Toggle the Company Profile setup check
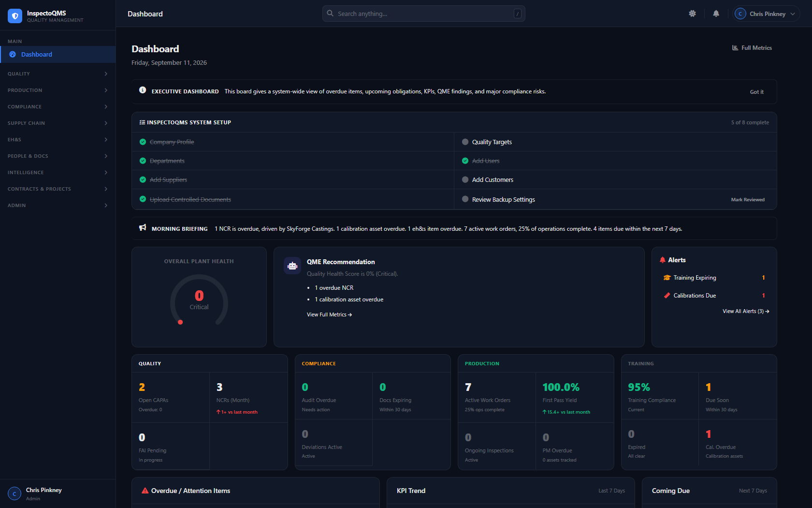Image resolution: width=812 pixels, height=508 pixels. click(x=143, y=142)
